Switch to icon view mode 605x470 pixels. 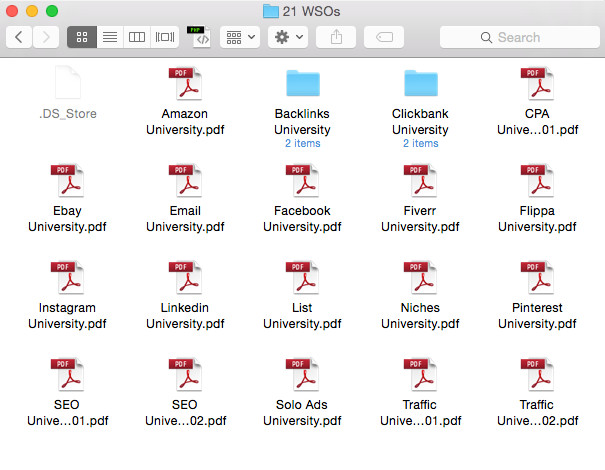[x=82, y=37]
